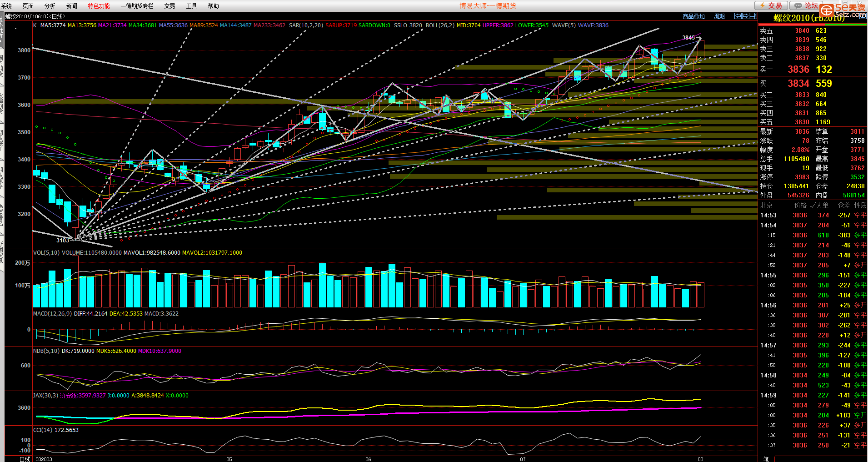Select the 笔 tab below tick list
The width and height of the screenshot is (868, 462).
(766, 458)
